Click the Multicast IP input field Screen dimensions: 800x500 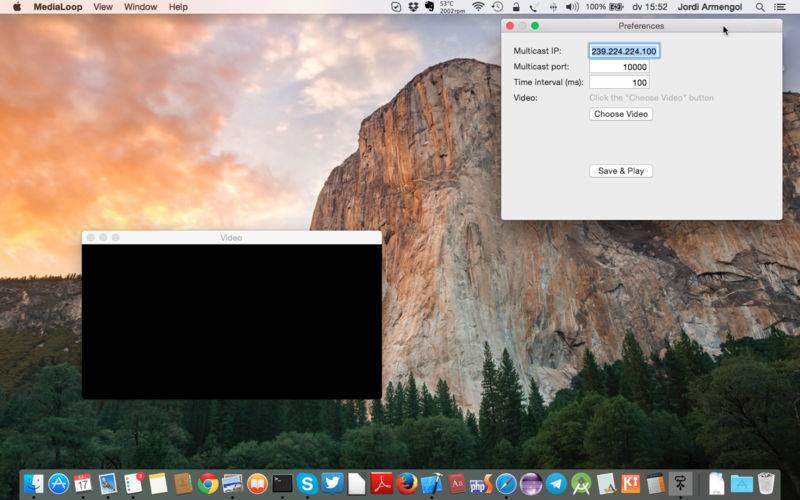click(624, 51)
